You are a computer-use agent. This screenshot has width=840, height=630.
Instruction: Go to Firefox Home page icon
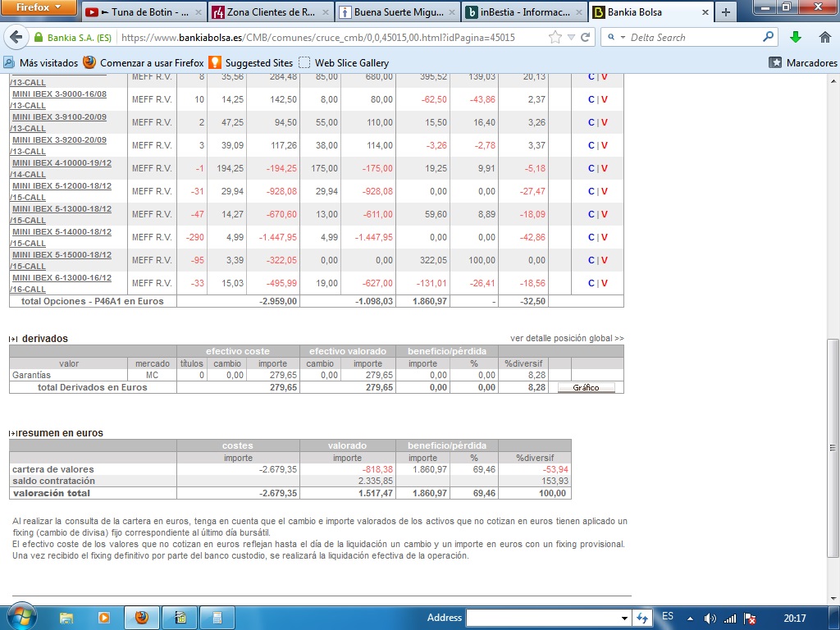825,38
